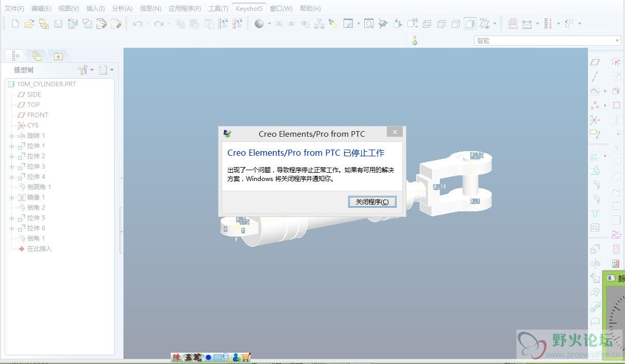
Task: Click the Save (floppy disk) icon
Action: tap(58, 24)
